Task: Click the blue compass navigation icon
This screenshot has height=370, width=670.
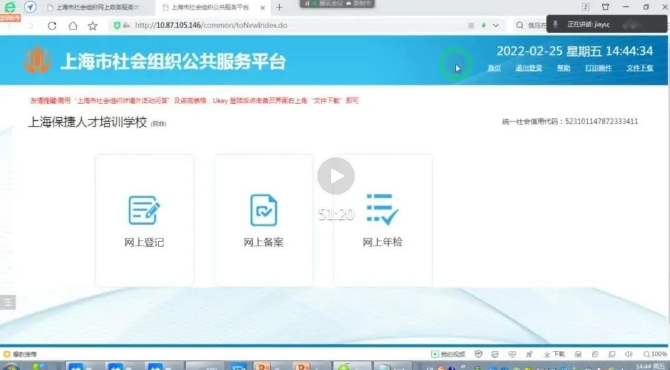Action: tap(30, 7)
